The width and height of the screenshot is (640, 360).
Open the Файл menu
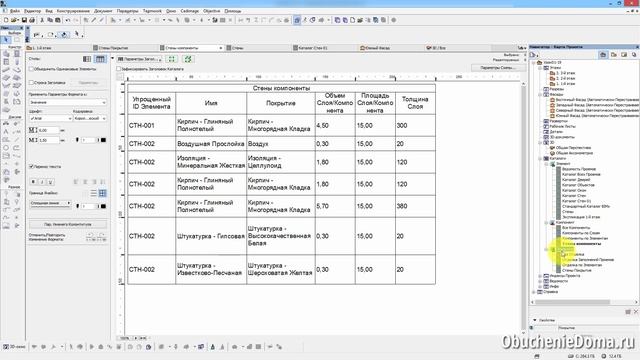point(15,11)
